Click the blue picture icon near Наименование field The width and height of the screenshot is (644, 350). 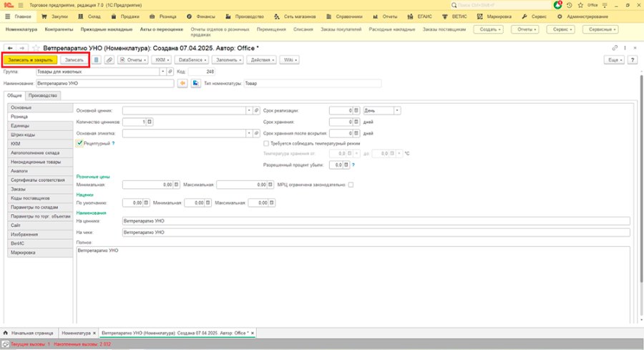(x=195, y=84)
